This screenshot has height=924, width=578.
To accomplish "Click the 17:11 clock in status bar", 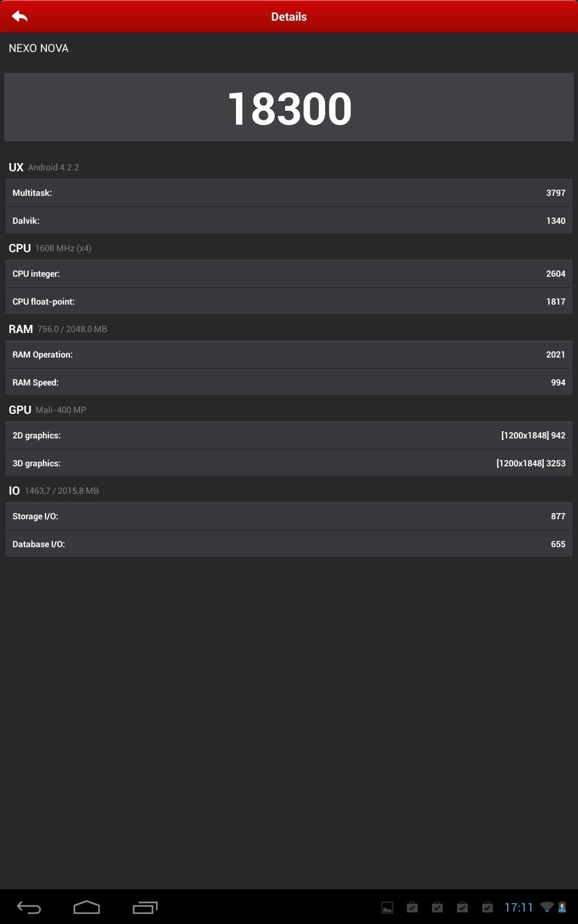I will [x=518, y=907].
